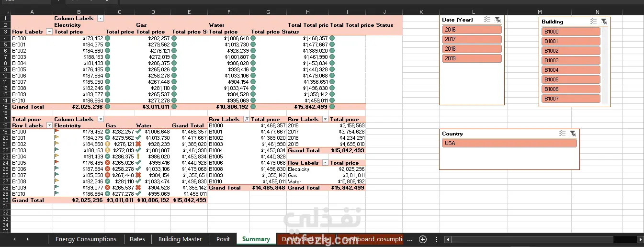
Task: Open filtered Row Labels dropdown in column F row 17
Action: pyautogui.click(x=246, y=119)
